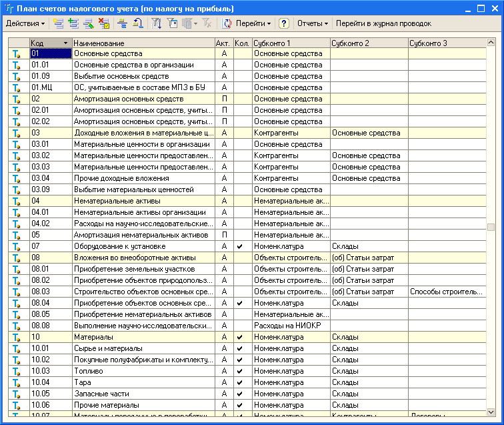The width and height of the screenshot is (504, 425).
Task: Click the Кол. checkmark in row 07
Action: [x=239, y=246]
